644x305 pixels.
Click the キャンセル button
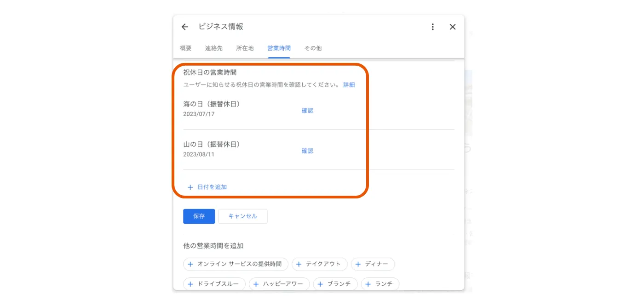click(x=243, y=216)
